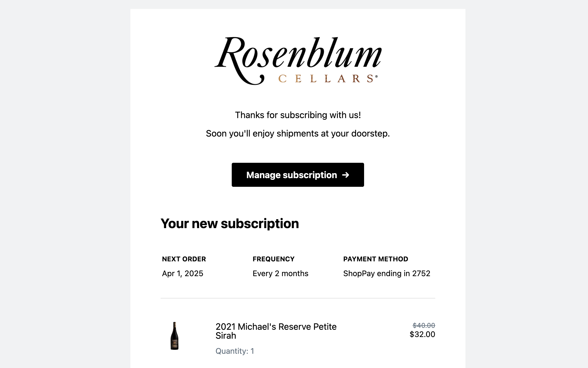Screen dimensions: 588x368
Task: Click the shipments at your doorstep message
Action: [298, 133]
